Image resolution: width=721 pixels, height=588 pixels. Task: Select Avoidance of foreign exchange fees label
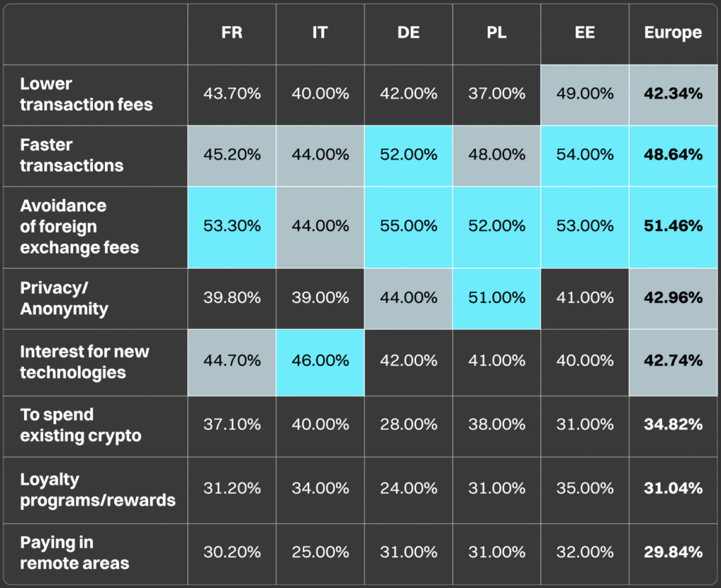(79, 227)
